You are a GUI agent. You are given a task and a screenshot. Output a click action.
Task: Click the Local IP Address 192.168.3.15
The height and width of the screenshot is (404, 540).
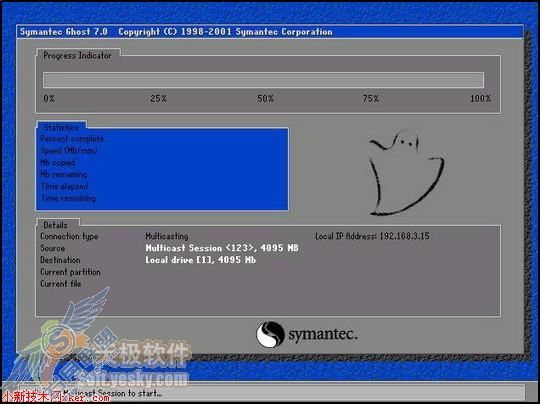pyautogui.click(x=372, y=236)
